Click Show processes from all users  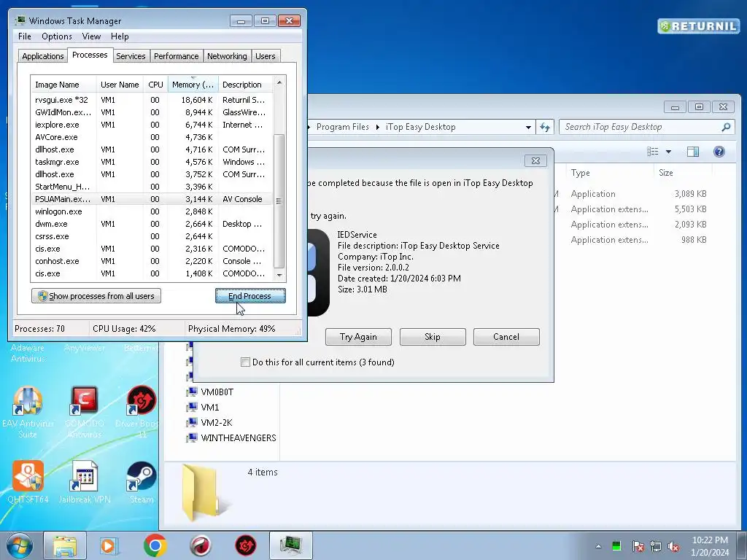[96, 296]
